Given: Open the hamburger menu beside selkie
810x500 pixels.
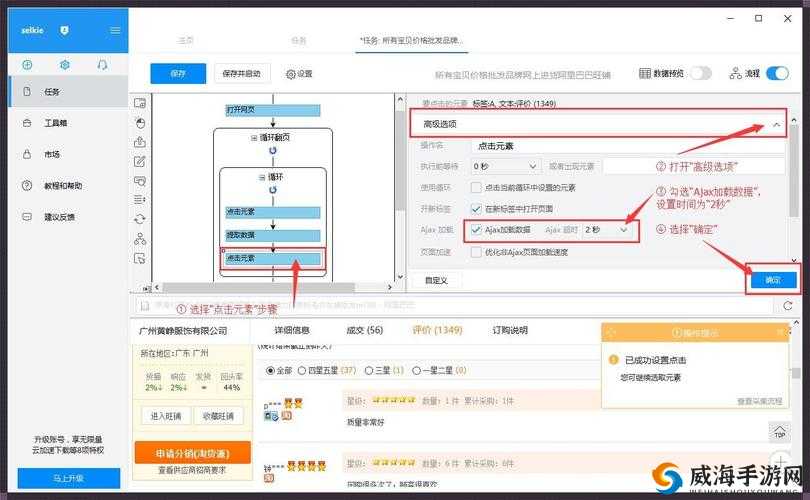Looking at the screenshot, I should coord(115,30).
